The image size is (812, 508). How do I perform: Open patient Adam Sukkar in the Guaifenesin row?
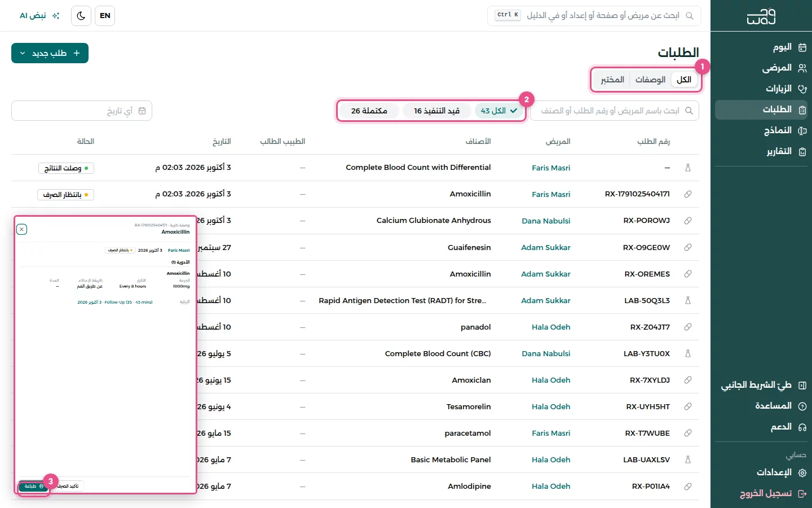coord(546,247)
